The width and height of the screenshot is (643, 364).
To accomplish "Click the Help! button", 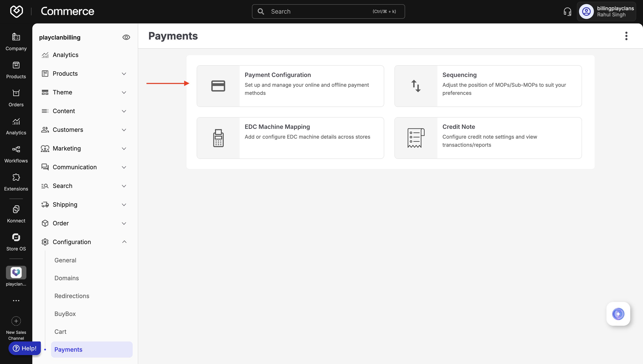I will 25,348.
